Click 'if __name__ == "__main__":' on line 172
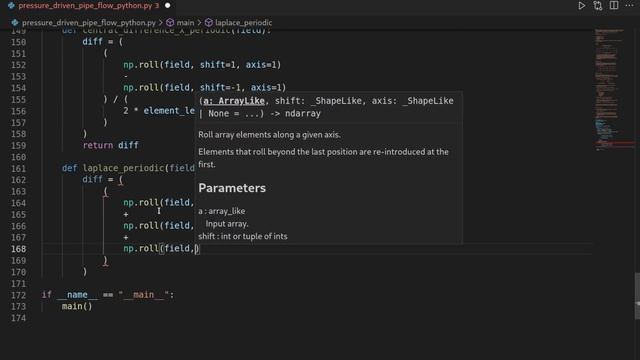This screenshot has width=640, height=360. 108,295
